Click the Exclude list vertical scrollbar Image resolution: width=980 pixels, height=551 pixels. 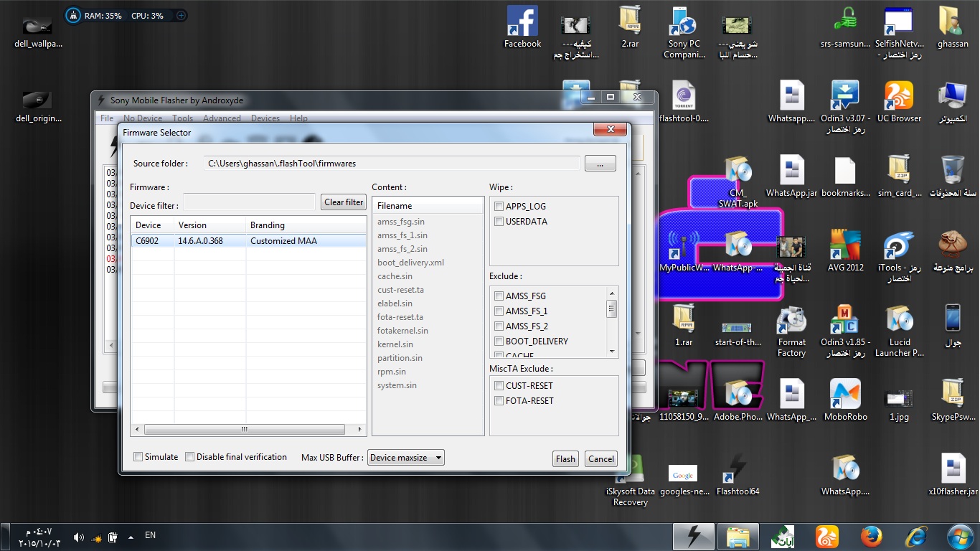[612, 322]
